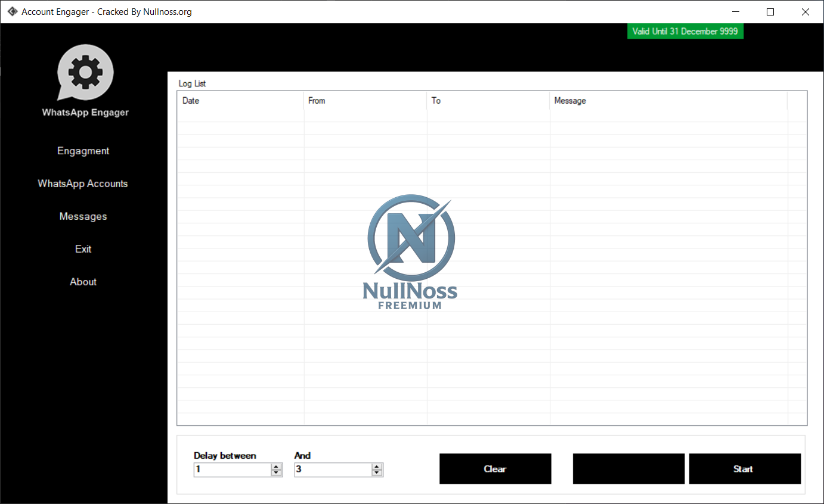Click the Log List label
The width and height of the screenshot is (824, 504).
192,83
